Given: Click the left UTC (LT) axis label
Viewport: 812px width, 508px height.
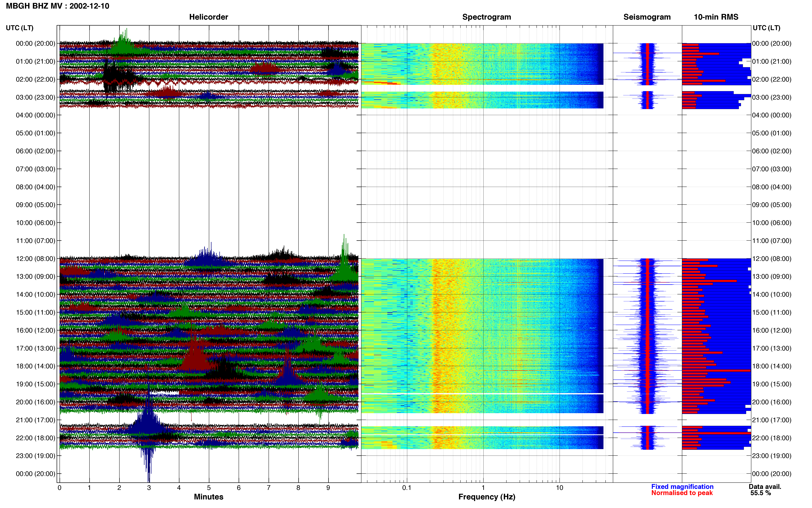Looking at the screenshot, I should tap(19, 28).
